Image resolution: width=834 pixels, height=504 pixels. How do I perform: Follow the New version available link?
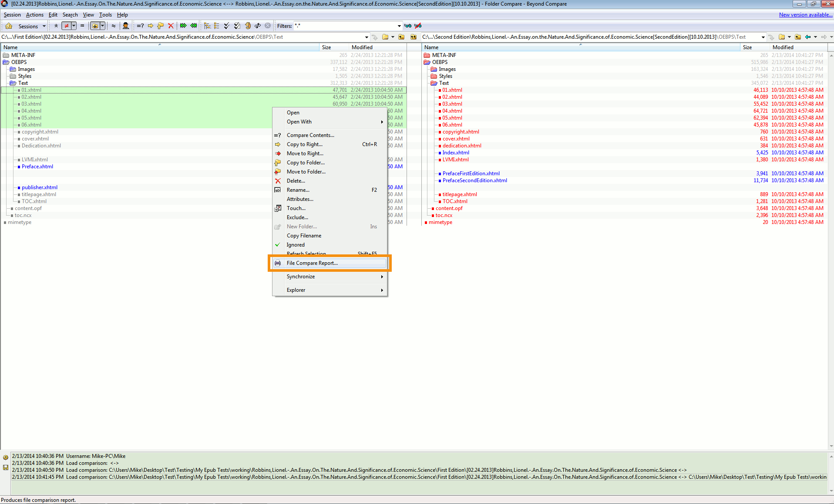click(806, 15)
